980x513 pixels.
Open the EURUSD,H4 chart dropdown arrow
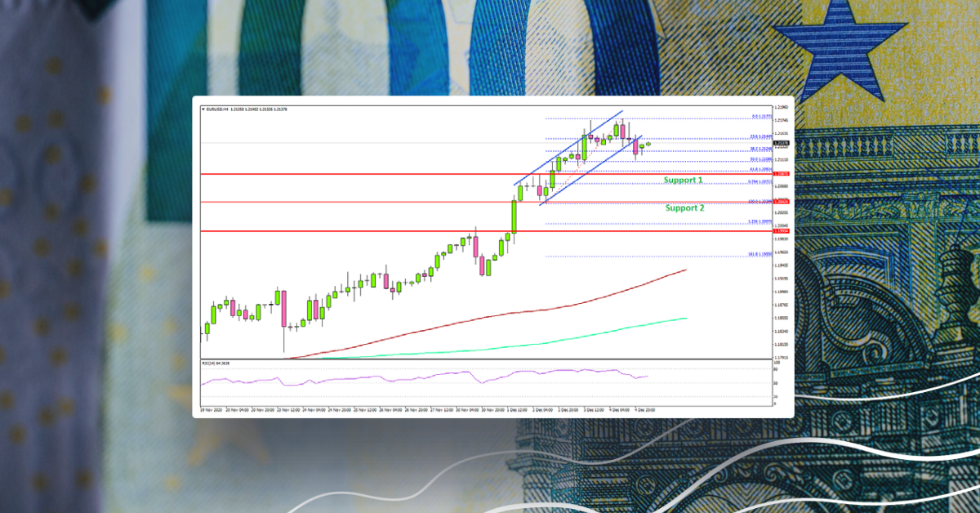(x=202, y=110)
